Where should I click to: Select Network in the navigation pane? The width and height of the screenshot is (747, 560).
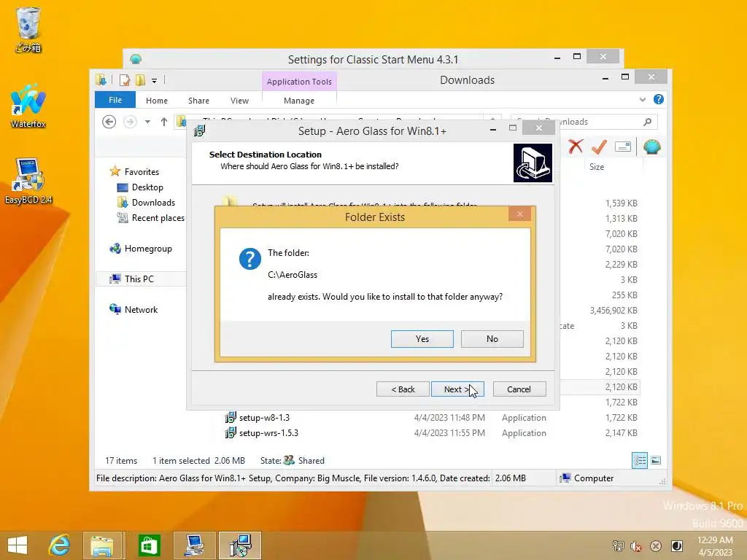coord(141,309)
